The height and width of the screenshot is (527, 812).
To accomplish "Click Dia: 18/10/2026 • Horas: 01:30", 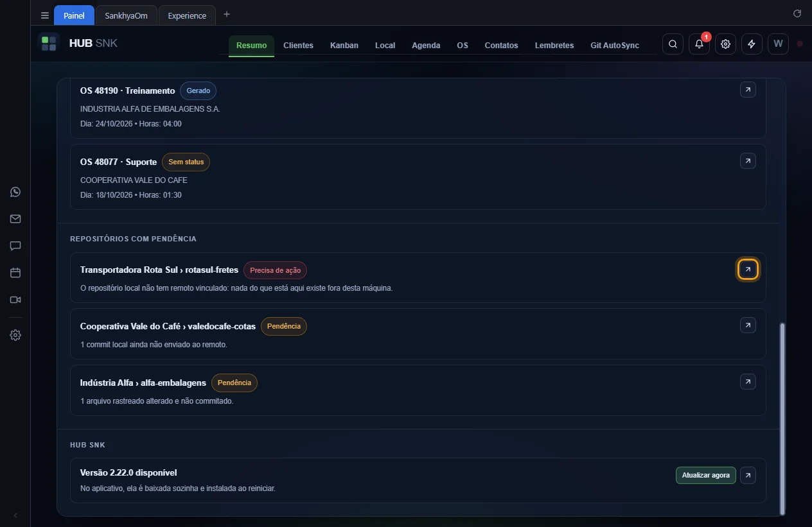I will point(131,195).
